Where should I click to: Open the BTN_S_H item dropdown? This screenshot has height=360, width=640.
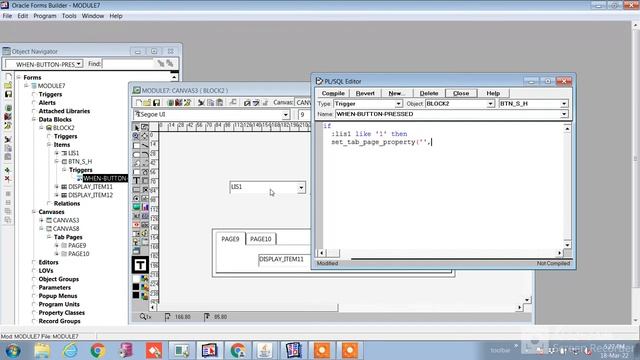(x=564, y=104)
